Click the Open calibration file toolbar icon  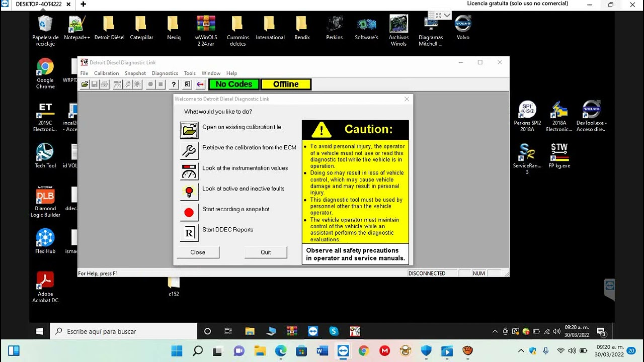85,84
